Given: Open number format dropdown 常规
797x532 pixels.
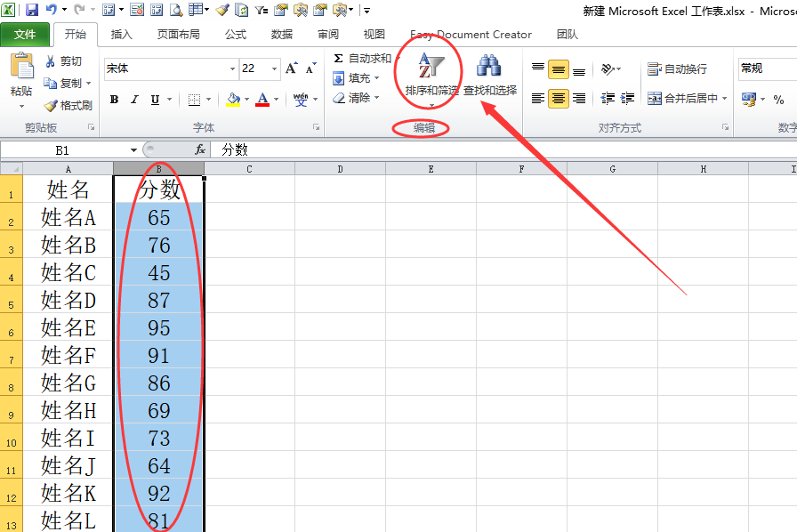Looking at the screenshot, I should 768,69.
